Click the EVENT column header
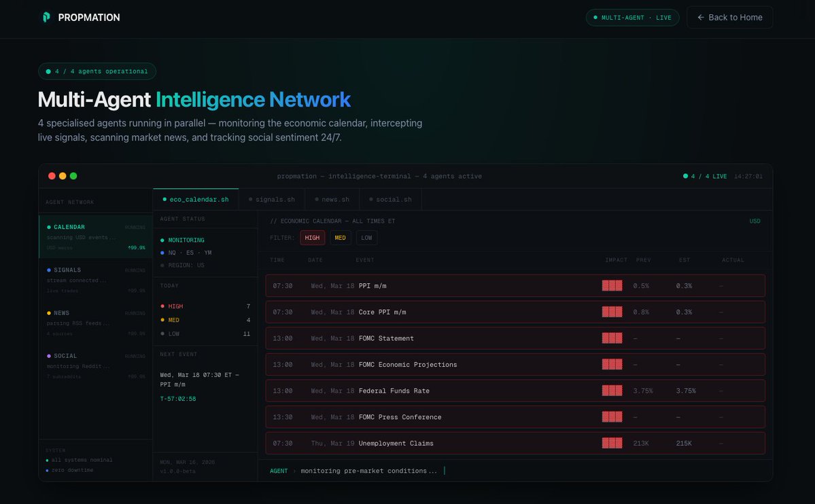This screenshot has height=504, width=815. point(365,259)
